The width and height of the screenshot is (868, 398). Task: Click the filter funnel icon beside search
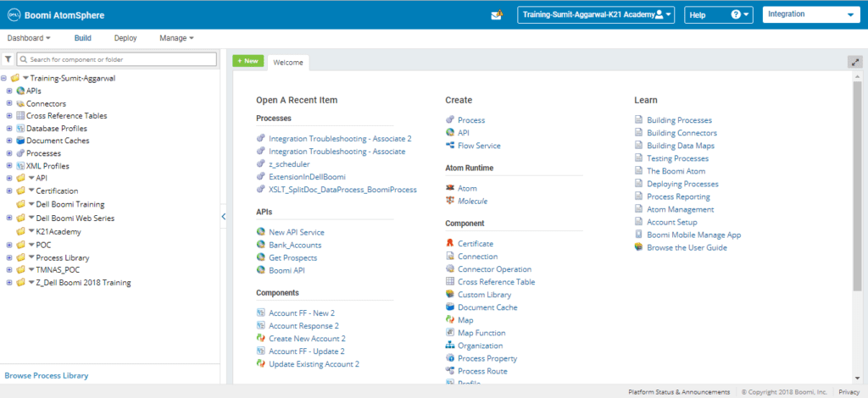point(8,59)
